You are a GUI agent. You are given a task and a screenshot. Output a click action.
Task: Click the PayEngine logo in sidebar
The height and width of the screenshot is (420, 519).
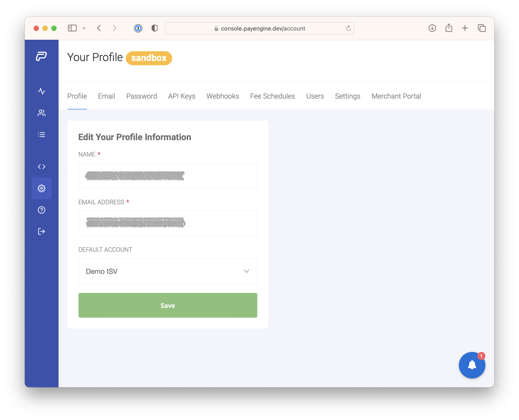tap(41, 56)
